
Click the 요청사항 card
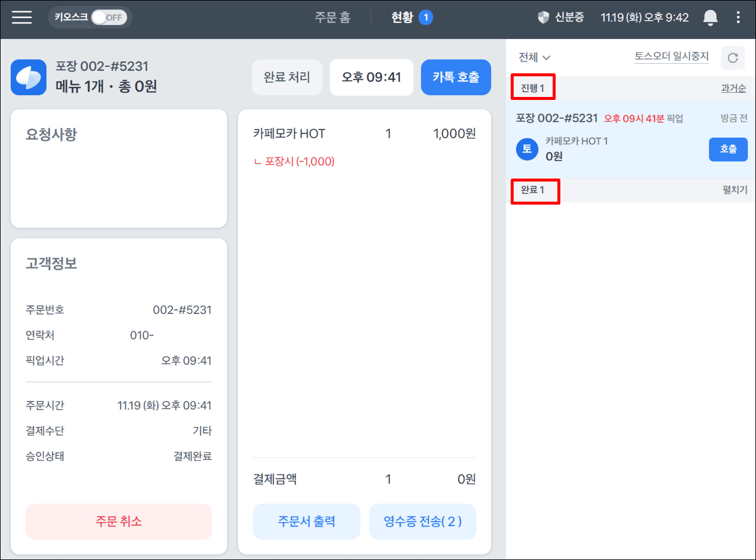click(x=119, y=169)
